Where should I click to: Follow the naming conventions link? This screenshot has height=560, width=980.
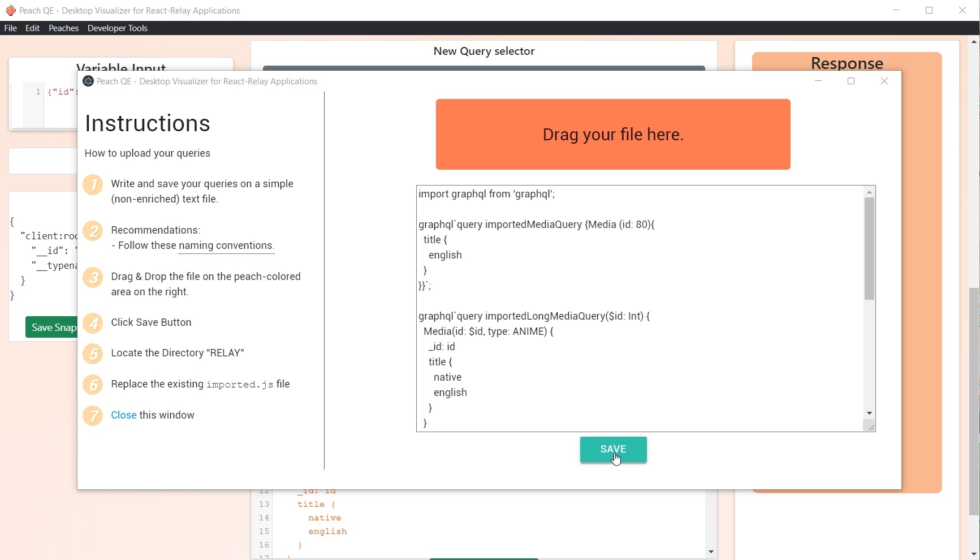(x=226, y=246)
